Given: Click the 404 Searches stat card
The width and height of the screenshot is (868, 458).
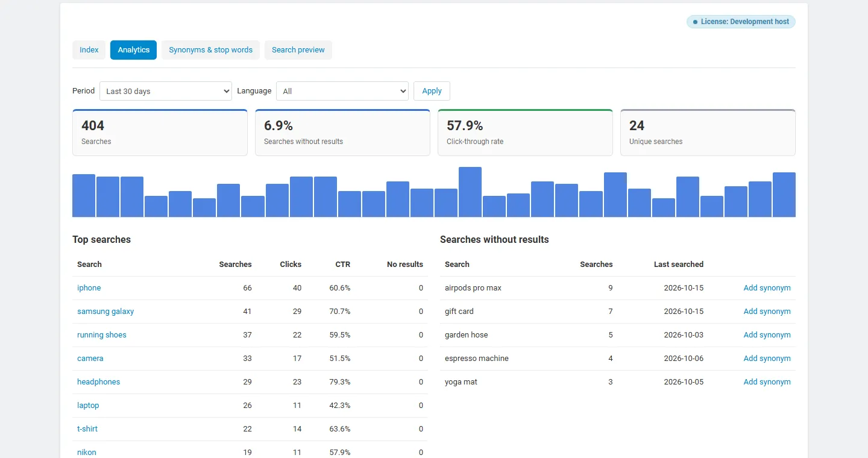Looking at the screenshot, I should coord(160,133).
